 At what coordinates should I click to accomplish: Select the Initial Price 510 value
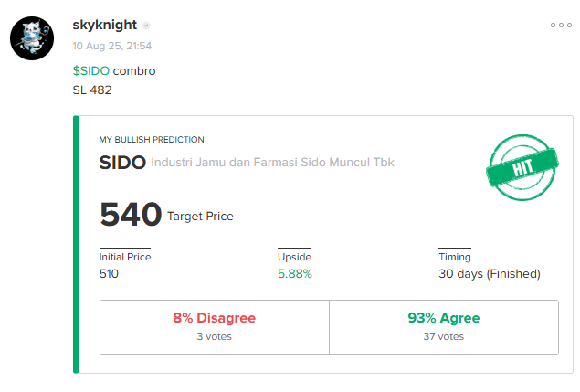click(x=109, y=274)
